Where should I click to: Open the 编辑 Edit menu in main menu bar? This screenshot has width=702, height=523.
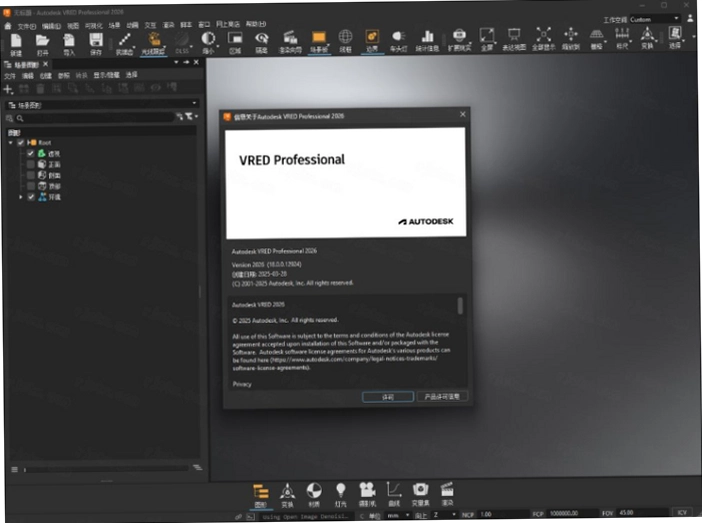coord(51,26)
